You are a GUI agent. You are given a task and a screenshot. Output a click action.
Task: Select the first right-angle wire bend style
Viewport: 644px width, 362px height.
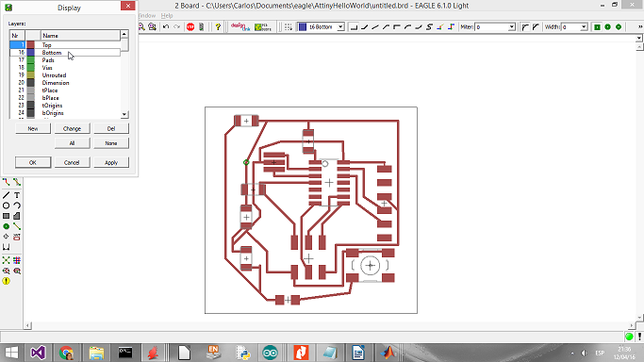tap(354, 26)
